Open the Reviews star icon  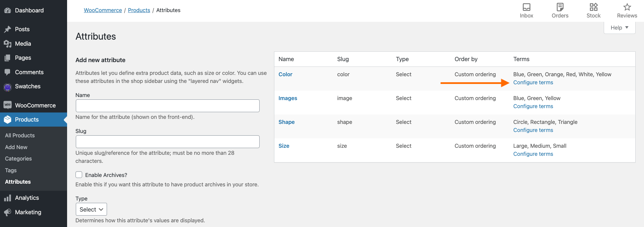[627, 7]
